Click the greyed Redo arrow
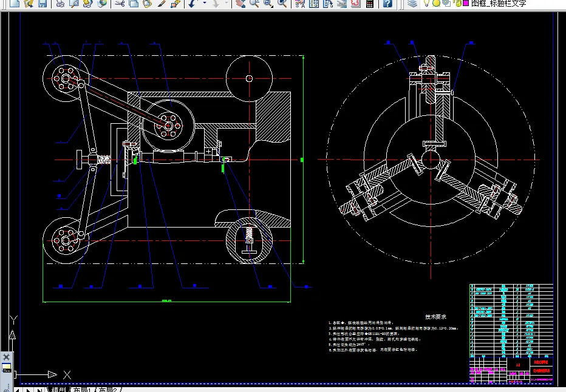 click(216, 3)
